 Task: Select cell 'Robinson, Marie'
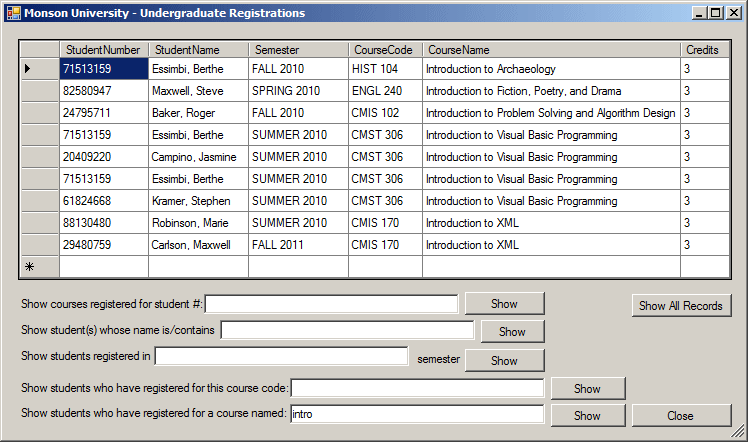coord(198,223)
